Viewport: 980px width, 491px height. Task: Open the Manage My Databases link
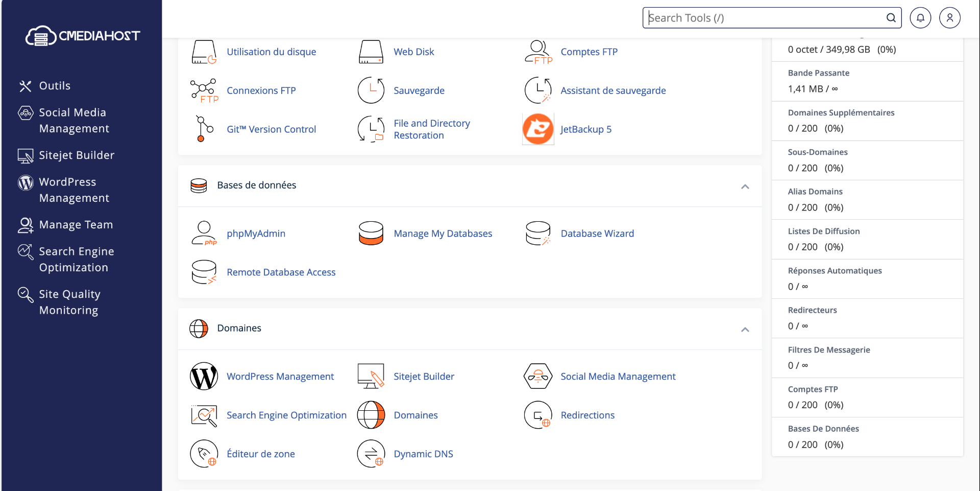[x=443, y=233]
